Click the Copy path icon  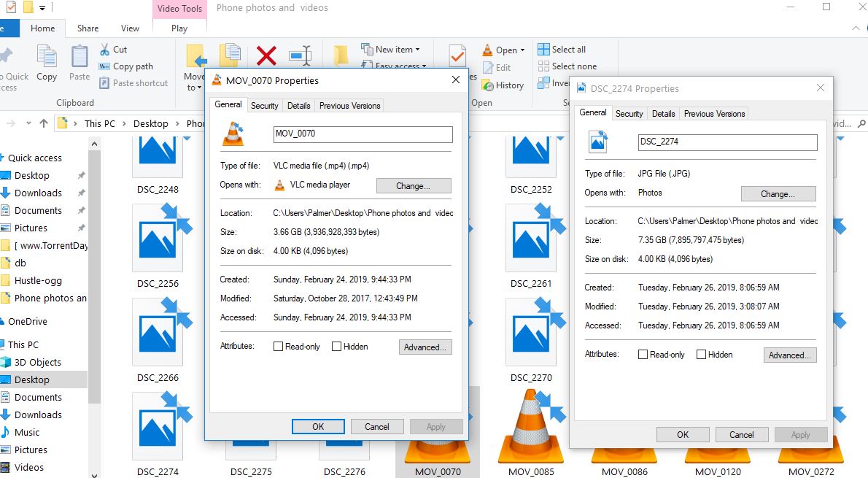[104, 66]
